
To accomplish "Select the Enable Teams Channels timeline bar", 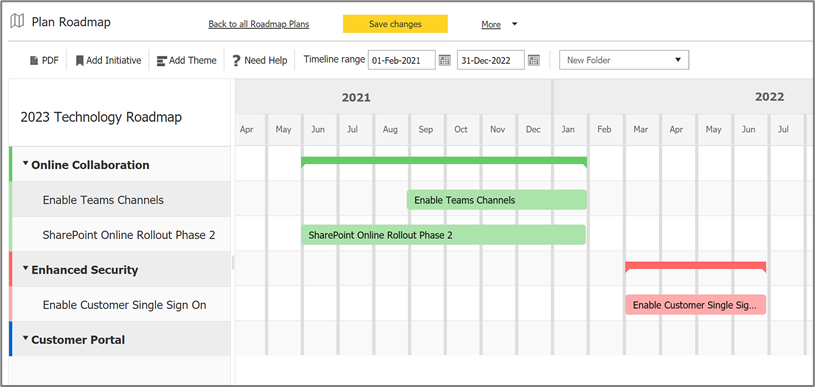I will click(x=496, y=200).
